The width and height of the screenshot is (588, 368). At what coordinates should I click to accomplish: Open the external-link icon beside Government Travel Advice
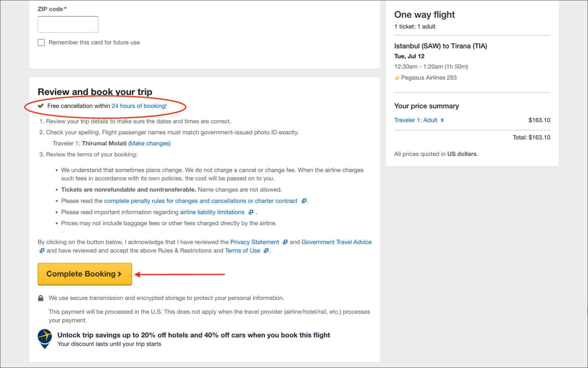(42, 250)
